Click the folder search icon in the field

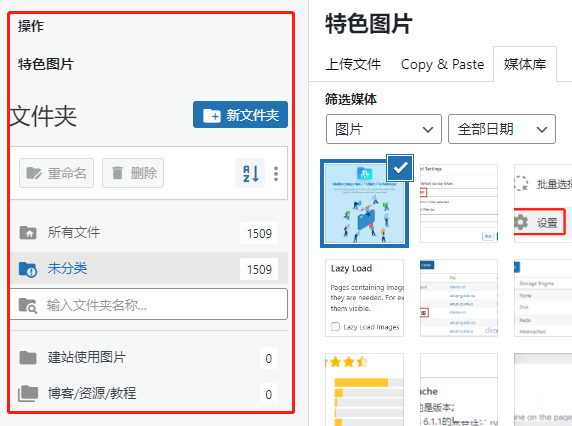point(28,305)
